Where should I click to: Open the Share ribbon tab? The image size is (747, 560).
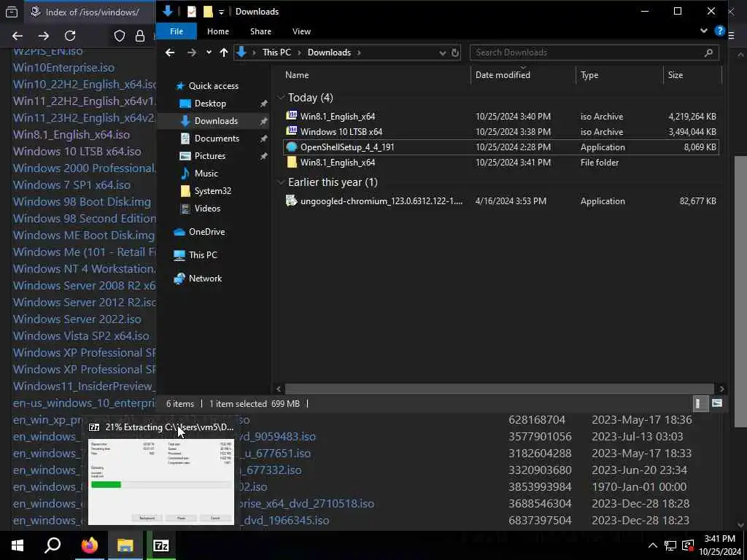click(260, 31)
